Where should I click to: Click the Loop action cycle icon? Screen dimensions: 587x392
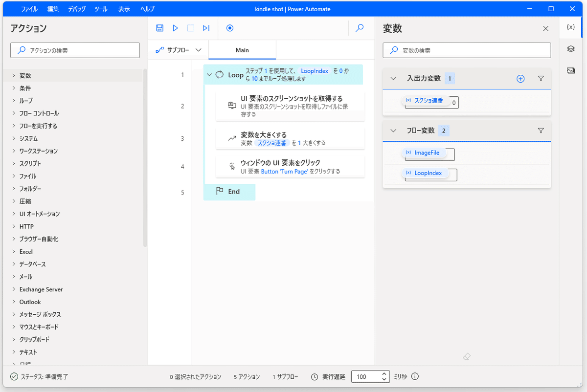220,75
